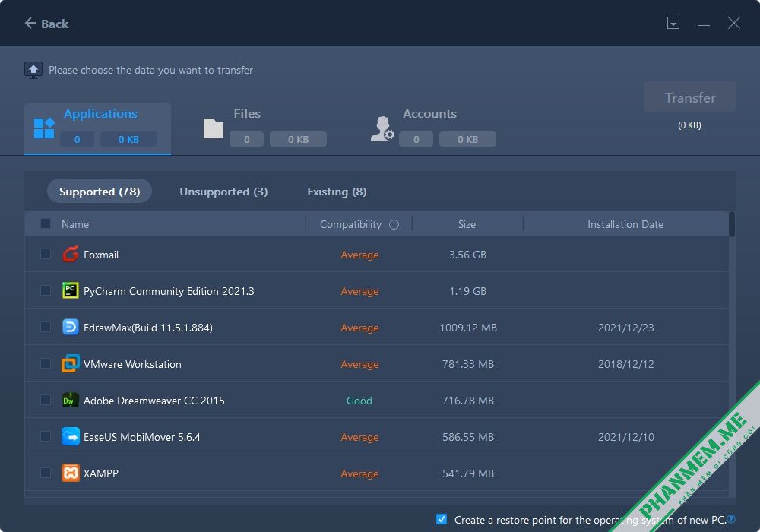This screenshot has width=760, height=532.
Task: Check the Foxmail checkbox
Action: pos(46,254)
